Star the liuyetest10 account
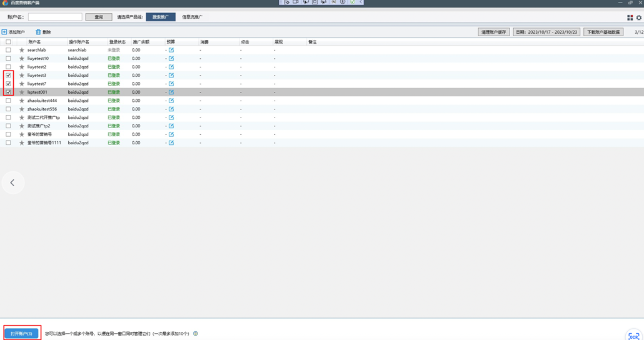 [22, 59]
